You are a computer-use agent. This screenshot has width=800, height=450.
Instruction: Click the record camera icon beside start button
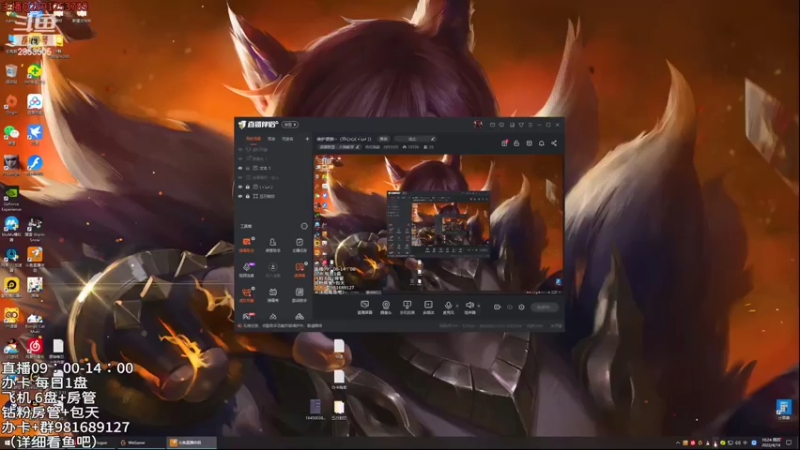497,307
